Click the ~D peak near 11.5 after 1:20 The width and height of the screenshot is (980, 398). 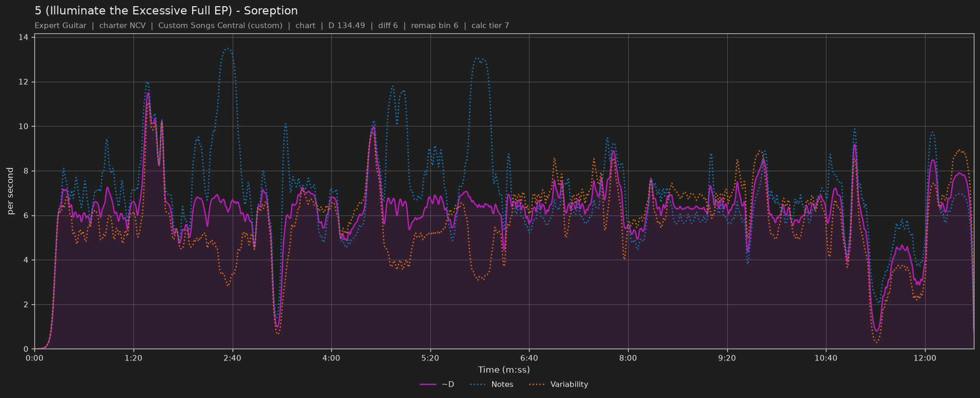pyautogui.click(x=148, y=93)
